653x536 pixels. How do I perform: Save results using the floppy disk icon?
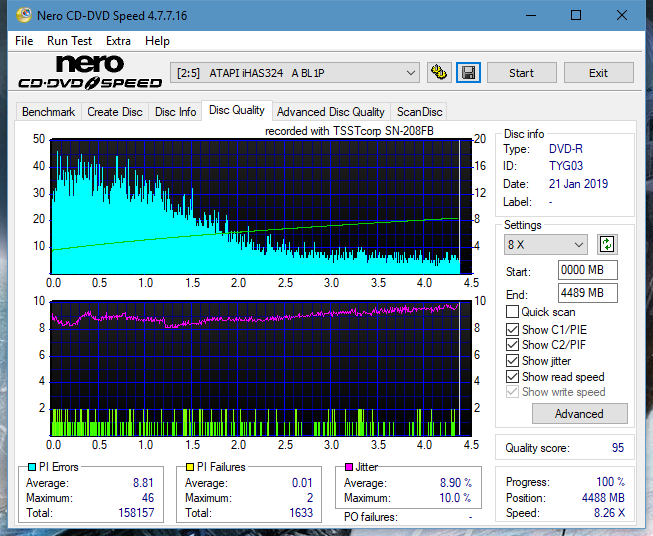click(x=469, y=73)
